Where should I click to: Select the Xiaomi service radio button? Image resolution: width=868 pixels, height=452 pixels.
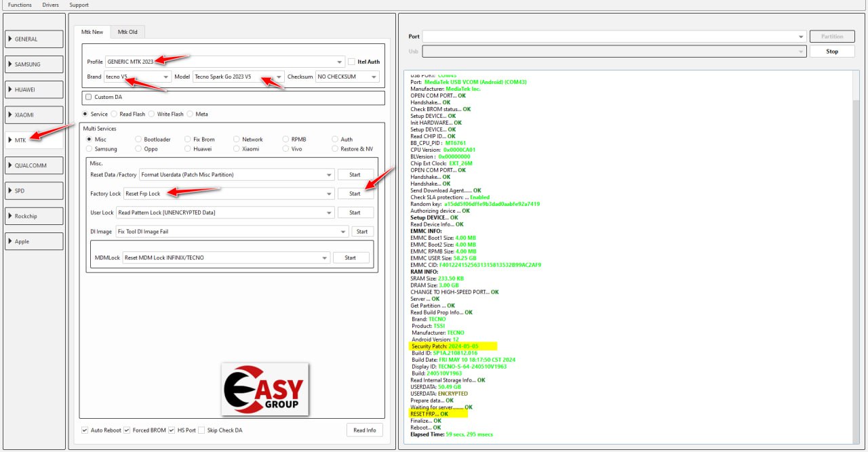point(237,149)
